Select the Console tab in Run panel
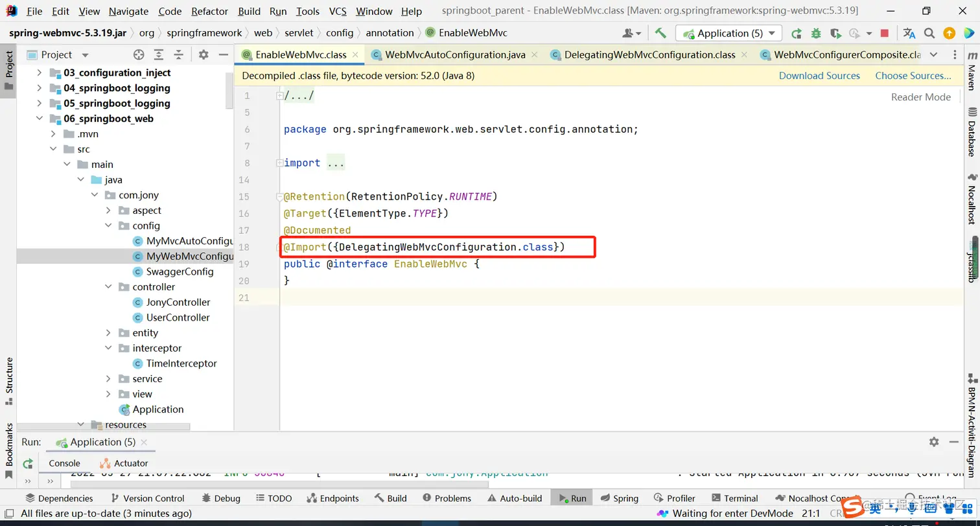This screenshot has width=980, height=526. pyautogui.click(x=64, y=463)
